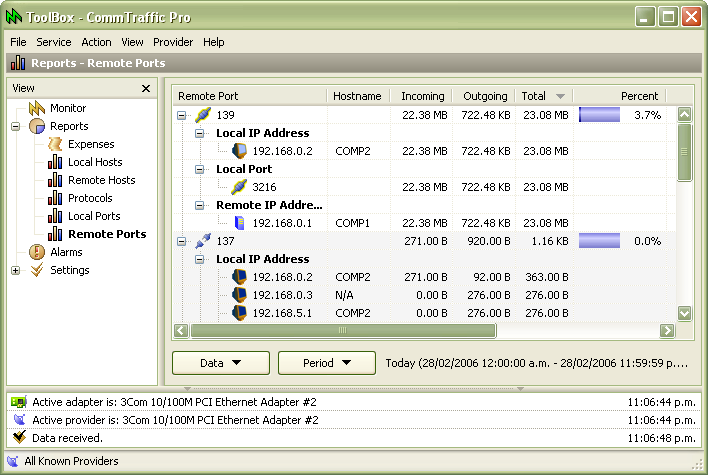The image size is (708, 475).
Task: Open the Provider menu
Action: (x=173, y=42)
